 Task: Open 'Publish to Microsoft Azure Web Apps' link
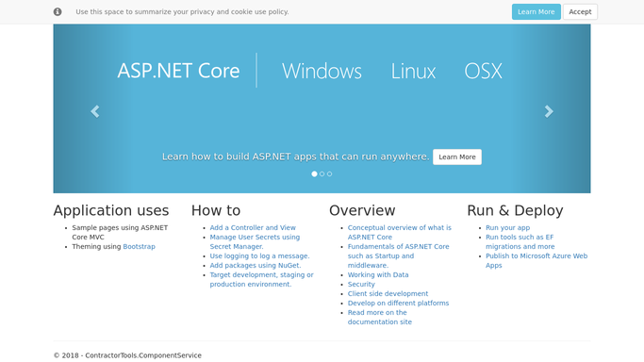tap(537, 260)
